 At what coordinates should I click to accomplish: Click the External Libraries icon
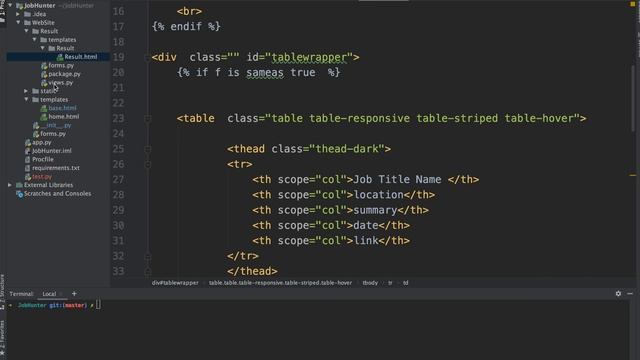click(19, 185)
